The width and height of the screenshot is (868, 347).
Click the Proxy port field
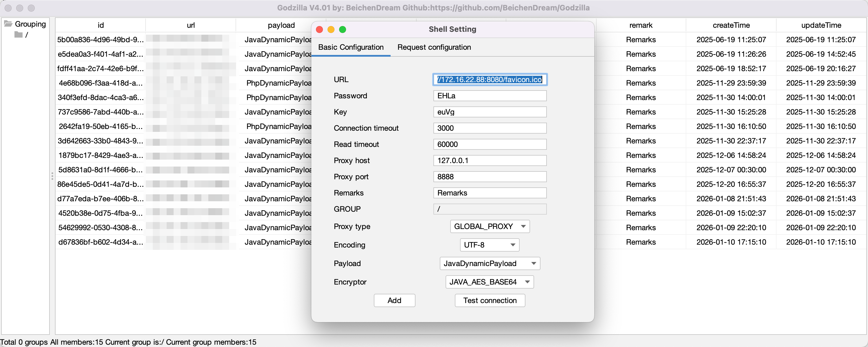coord(490,176)
